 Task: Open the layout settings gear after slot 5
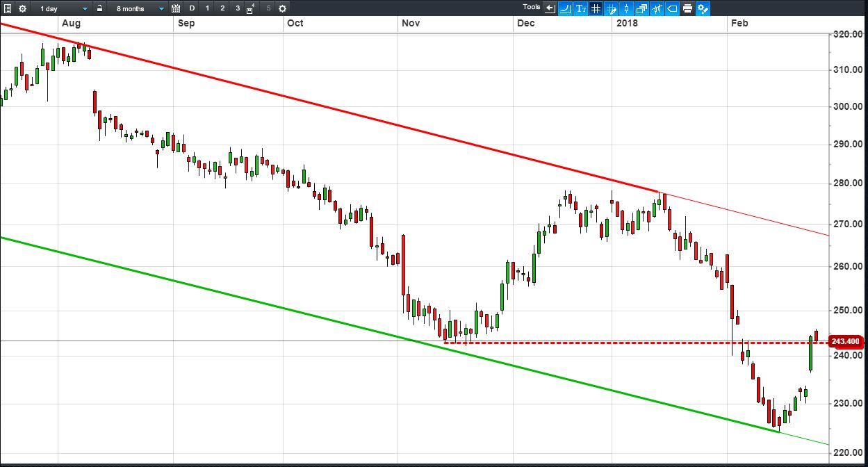click(282, 8)
